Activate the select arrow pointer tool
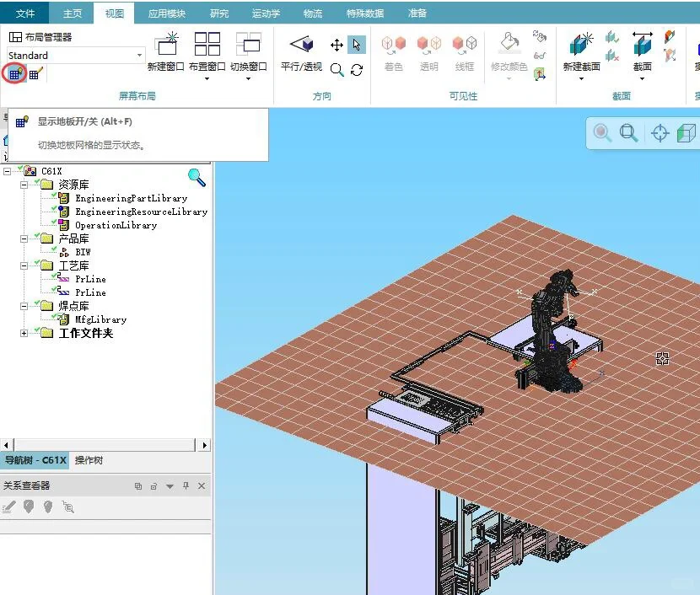 356,45
